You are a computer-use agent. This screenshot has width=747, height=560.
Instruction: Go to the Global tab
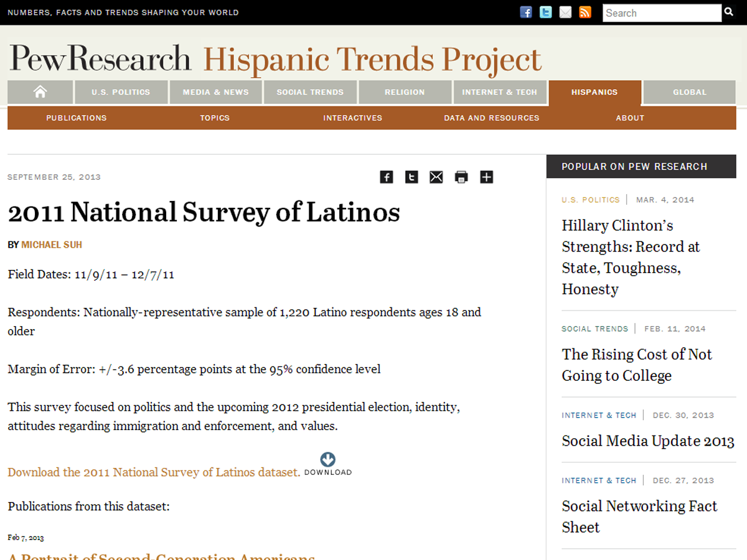coord(690,92)
